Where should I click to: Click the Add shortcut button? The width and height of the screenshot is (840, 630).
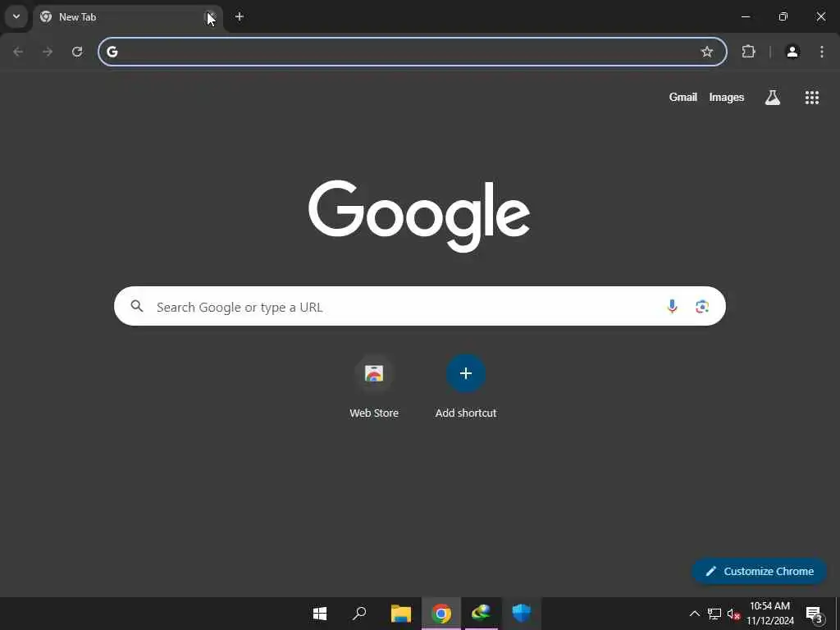click(466, 386)
